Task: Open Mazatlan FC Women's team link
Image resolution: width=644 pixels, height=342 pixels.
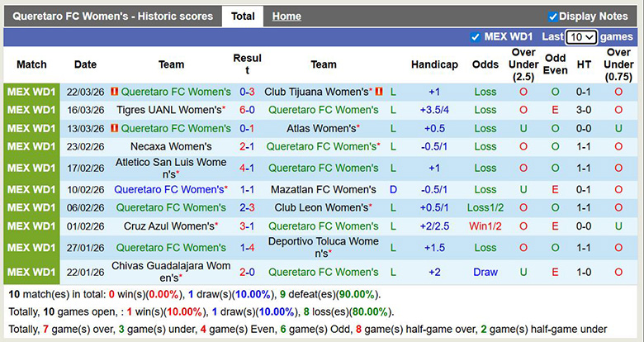Action: 323,189
